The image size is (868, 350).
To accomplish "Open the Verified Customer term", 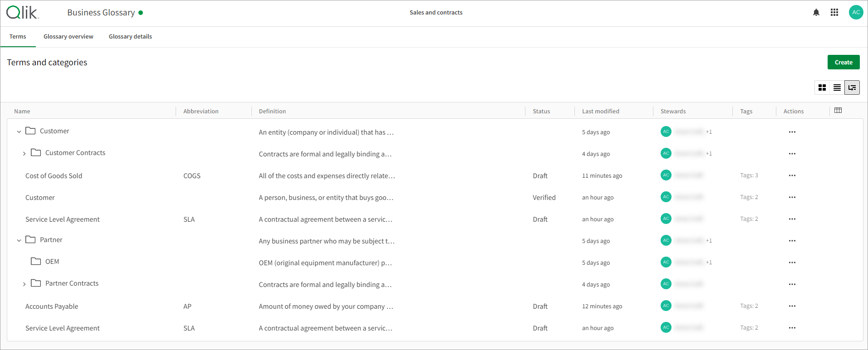I will pyautogui.click(x=40, y=198).
